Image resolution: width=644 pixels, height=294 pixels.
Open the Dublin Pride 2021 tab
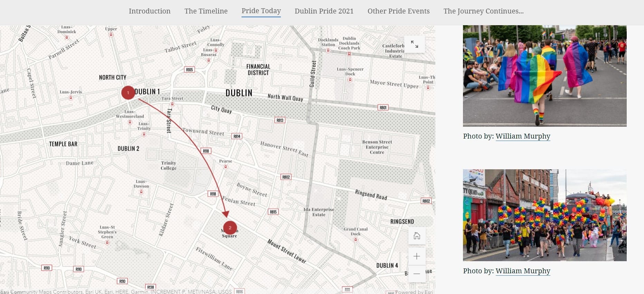(324, 11)
